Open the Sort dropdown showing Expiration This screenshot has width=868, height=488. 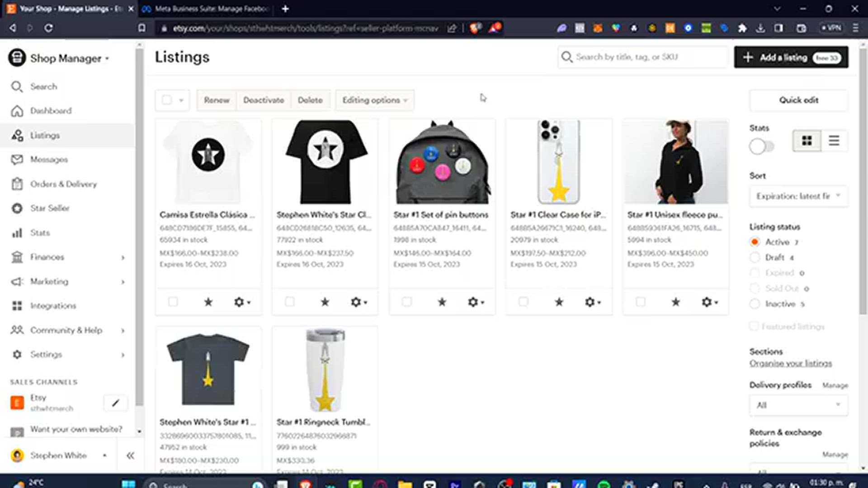[798, 196]
